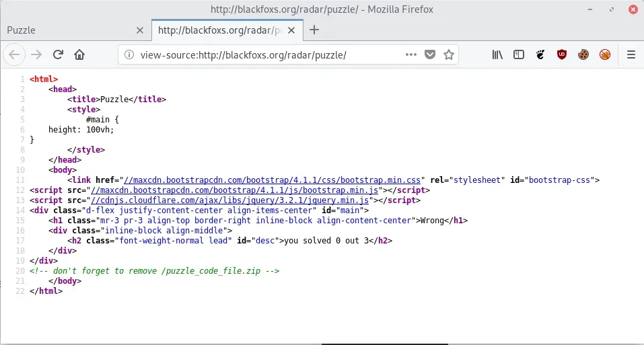
Task: Click the back navigation arrow
Action: [x=15, y=54]
